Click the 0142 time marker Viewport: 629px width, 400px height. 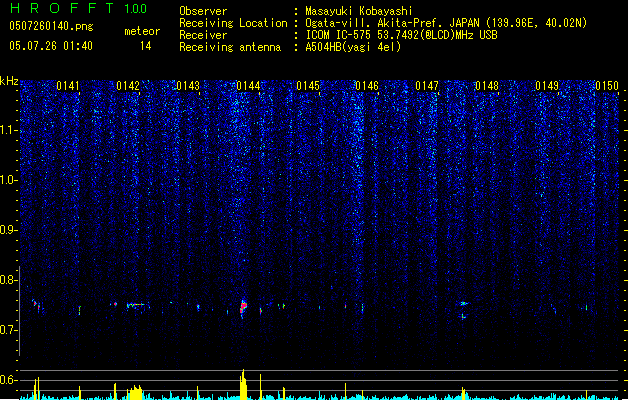click(x=128, y=86)
